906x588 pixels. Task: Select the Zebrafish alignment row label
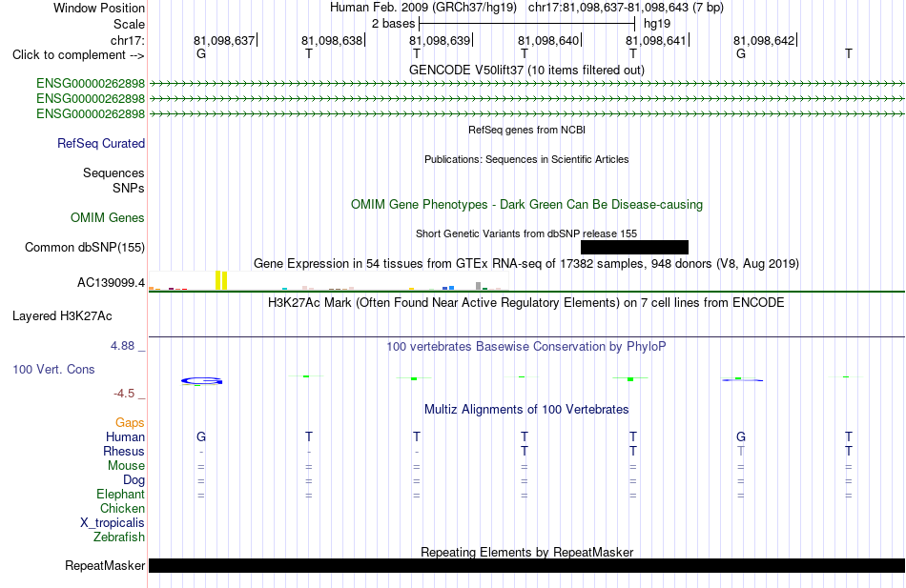point(118,537)
